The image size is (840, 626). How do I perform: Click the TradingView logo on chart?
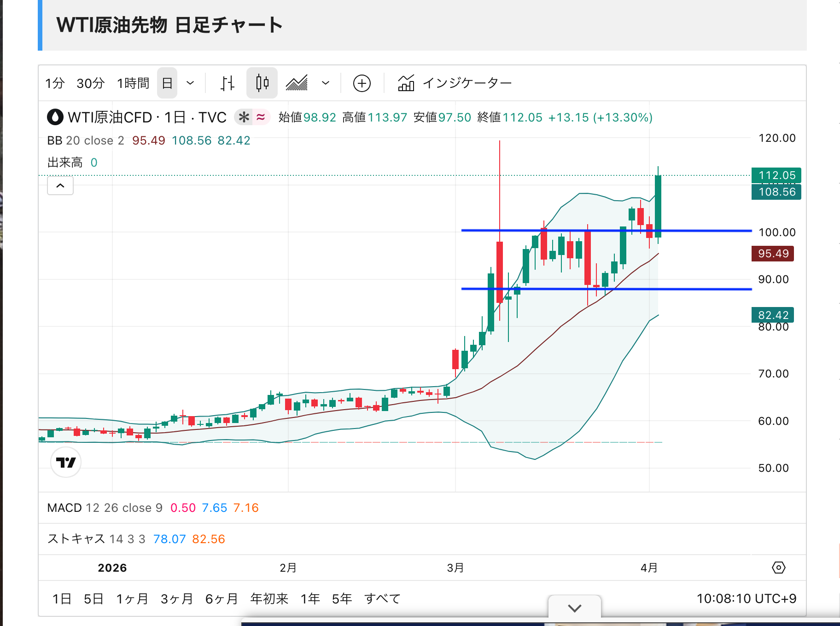click(x=66, y=462)
